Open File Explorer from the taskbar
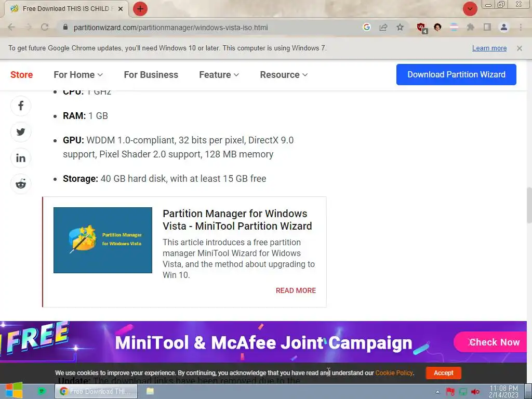This screenshot has height=399, width=532. click(x=150, y=391)
